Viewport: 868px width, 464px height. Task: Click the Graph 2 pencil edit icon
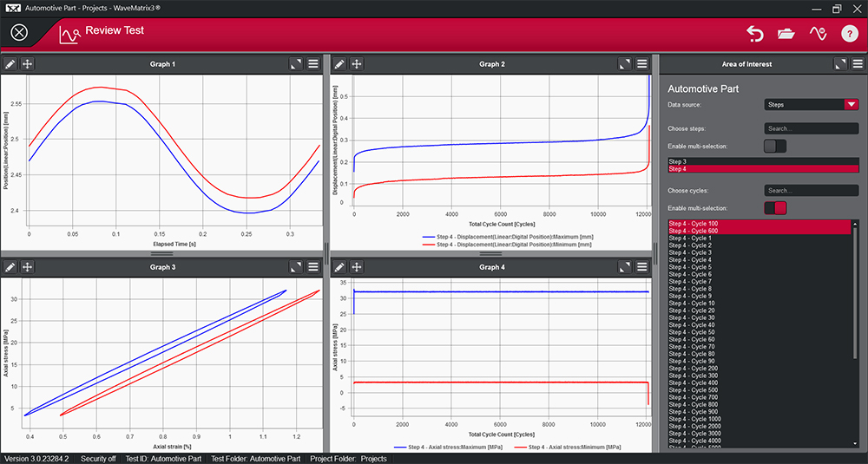pos(339,64)
